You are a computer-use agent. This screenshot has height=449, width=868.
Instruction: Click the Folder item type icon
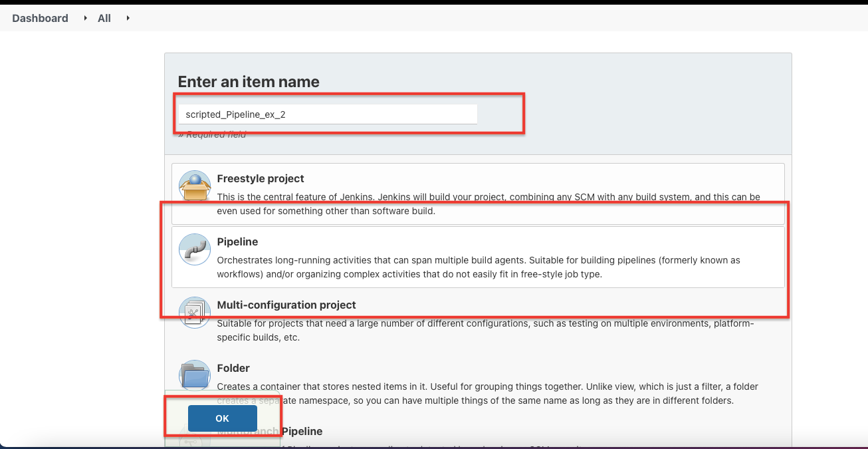tap(194, 376)
